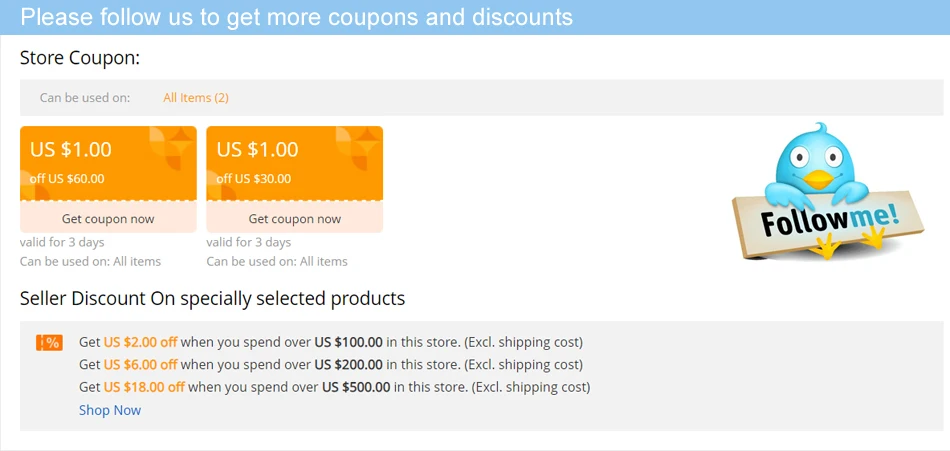Click the US $1.00 off $30.00 coupon card
The width and height of the screenshot is (950, 451).
coord(294,162)
